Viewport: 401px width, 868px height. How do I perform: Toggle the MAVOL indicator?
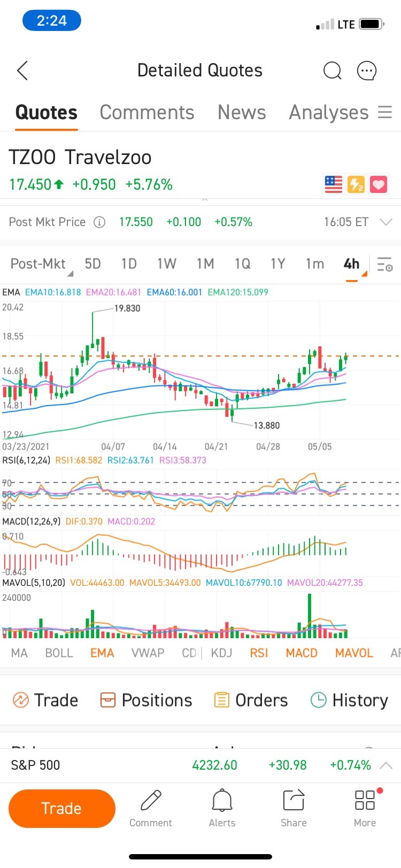[354, 653]
